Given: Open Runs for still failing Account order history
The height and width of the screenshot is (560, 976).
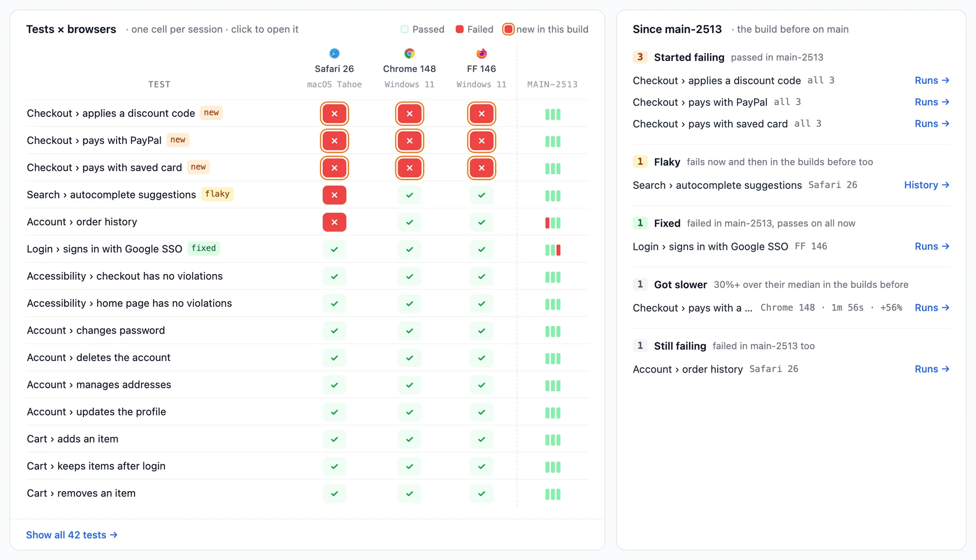Looking at the screenshot, I should 932,369.
